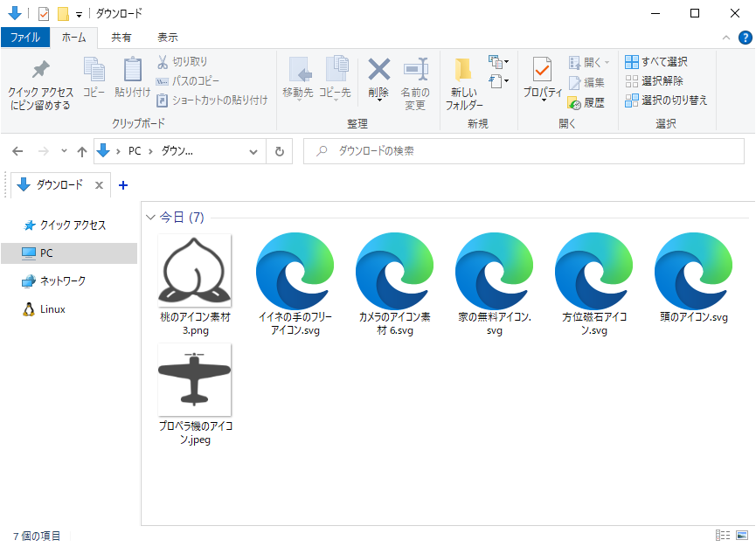Click the Pin to Quick Access icon
756x547 pixels.
(x=40, y=70)
